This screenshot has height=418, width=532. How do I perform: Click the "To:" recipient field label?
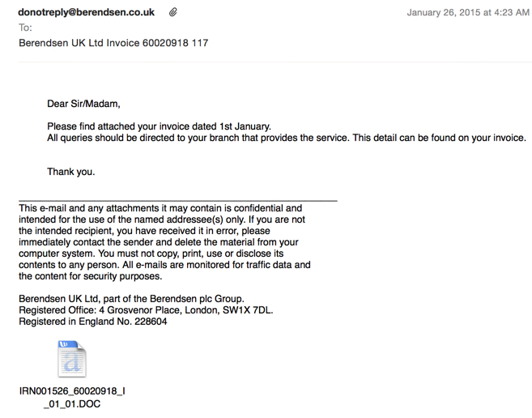click(26, 28)
